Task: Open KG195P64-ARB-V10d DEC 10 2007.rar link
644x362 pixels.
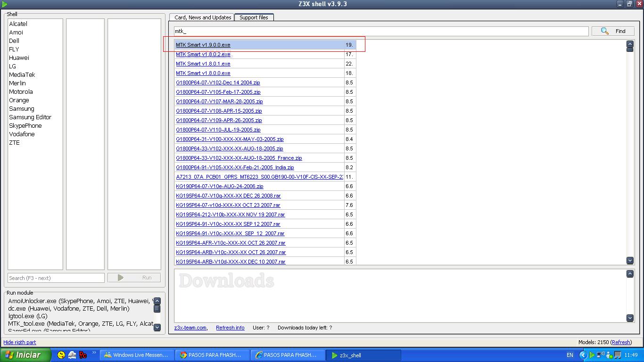Action: pos(231,262)
